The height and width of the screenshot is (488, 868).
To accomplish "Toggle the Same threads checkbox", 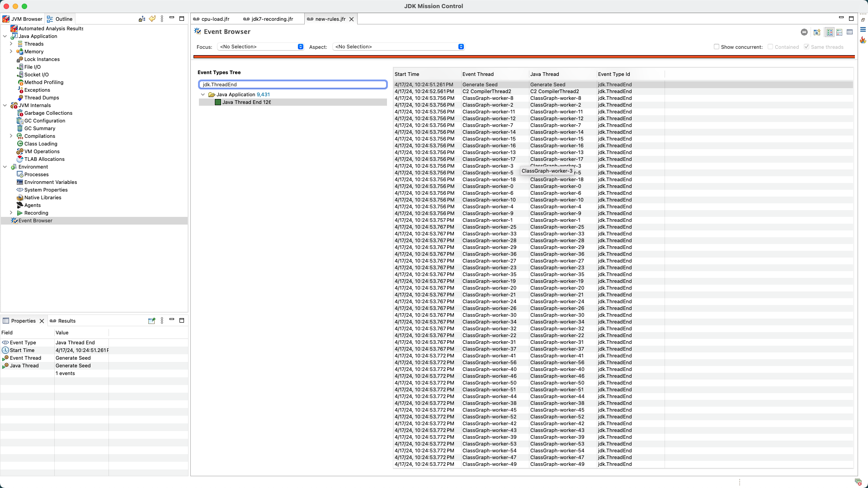I will click(807, 47).
